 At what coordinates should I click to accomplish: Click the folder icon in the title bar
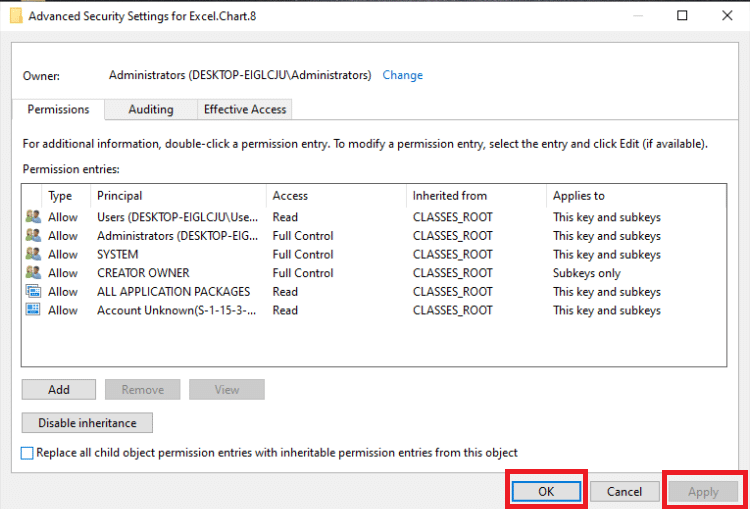16,16
